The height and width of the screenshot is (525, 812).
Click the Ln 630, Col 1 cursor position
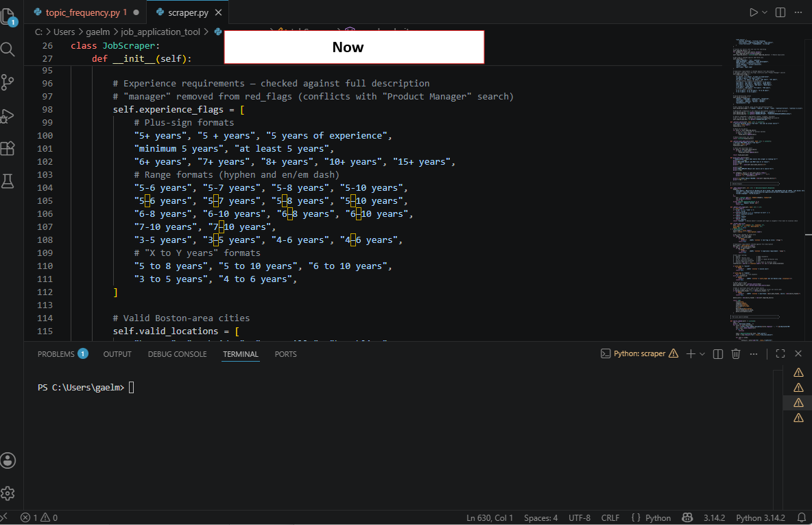(490, 517)
